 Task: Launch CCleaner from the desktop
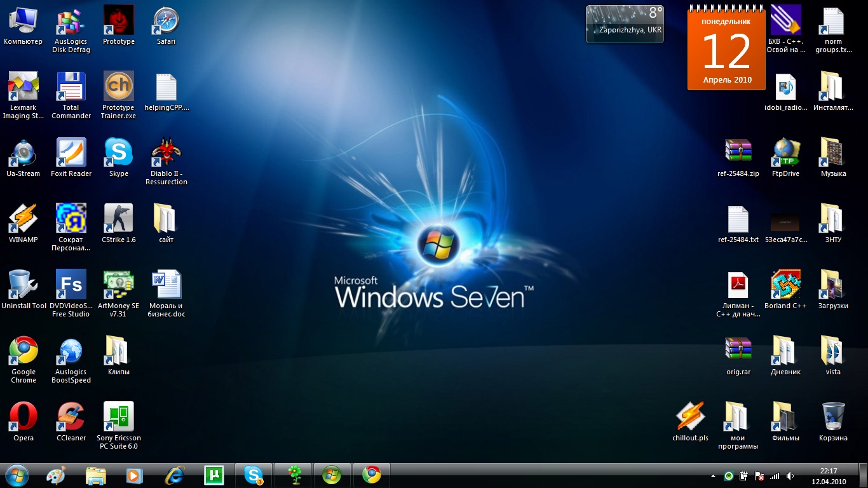[71, 422]
